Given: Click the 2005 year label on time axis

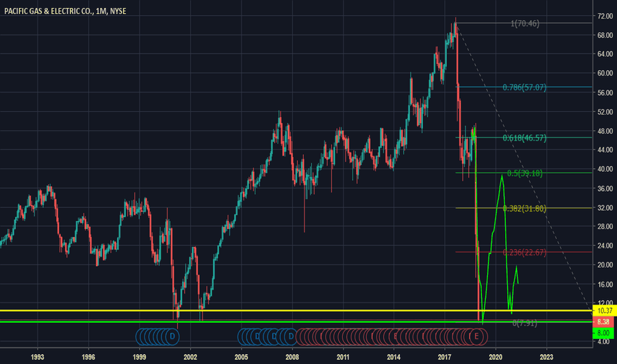Looking at the screenshot, I should coord(241,357).
